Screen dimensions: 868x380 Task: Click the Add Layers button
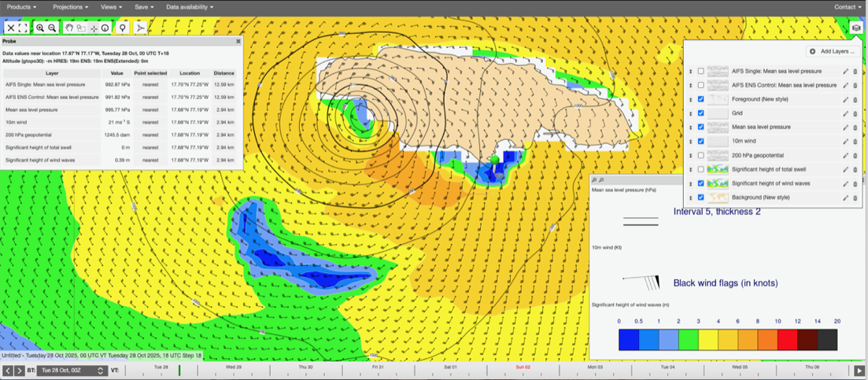(832, 51)
